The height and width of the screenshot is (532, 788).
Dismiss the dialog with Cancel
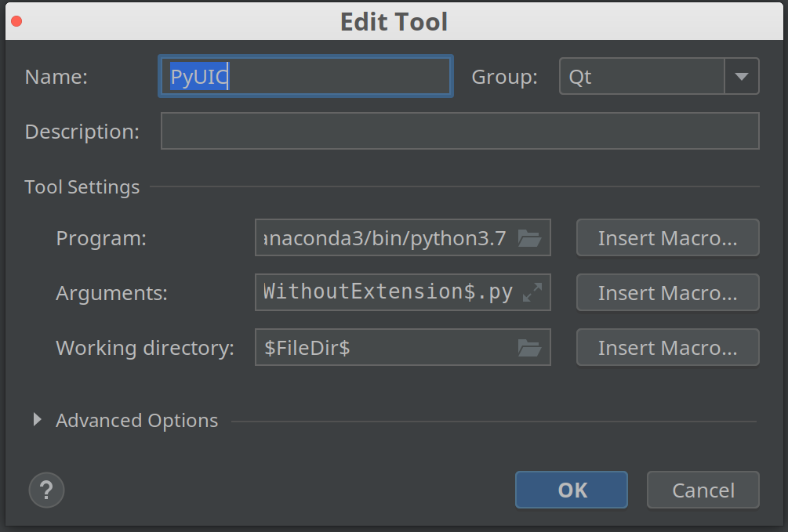click(x=703, y=490)
